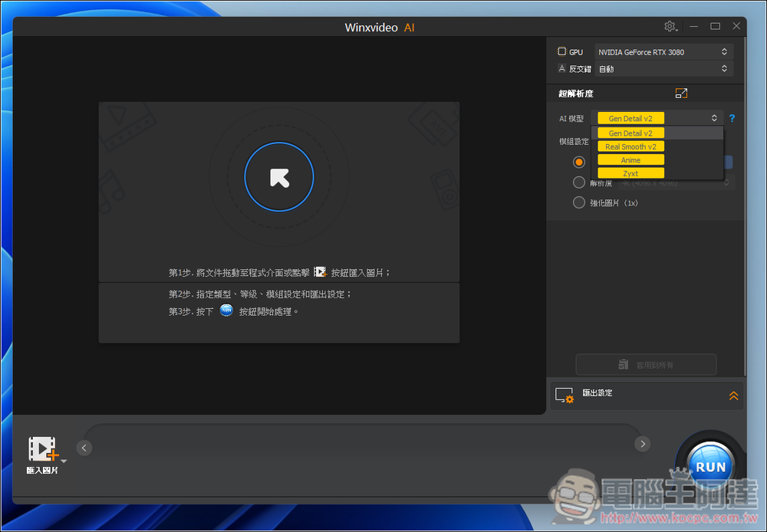767x532 pixels.
Task: Click the Winxvideo AI title text
Action: click(380, 28)
